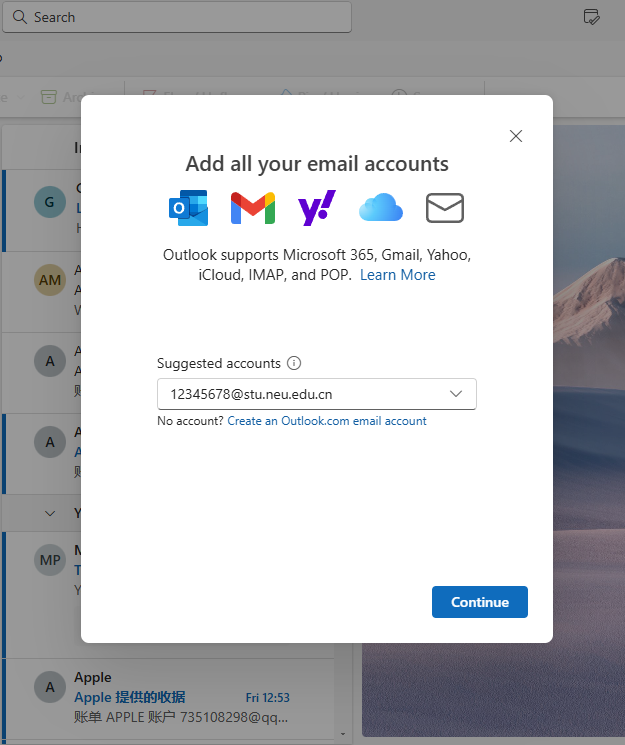Click the 账单 APPLE 账户 preview text
The image size is (625, 745).
[181, 717]
